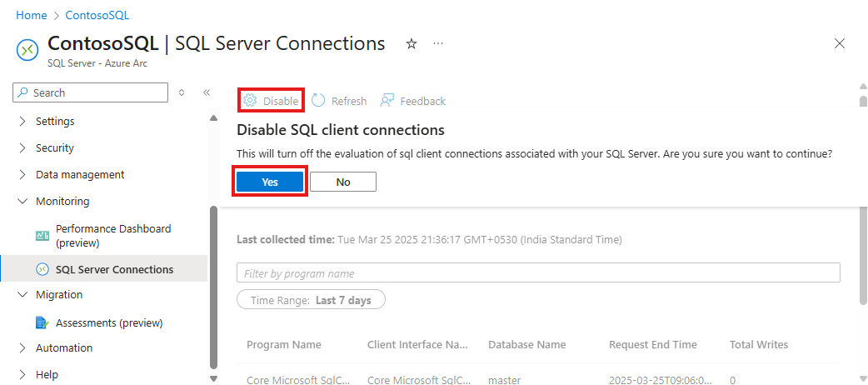868x385 pixels.
Task: Click No to cancel disabling
Action: [x=342, y=182]
